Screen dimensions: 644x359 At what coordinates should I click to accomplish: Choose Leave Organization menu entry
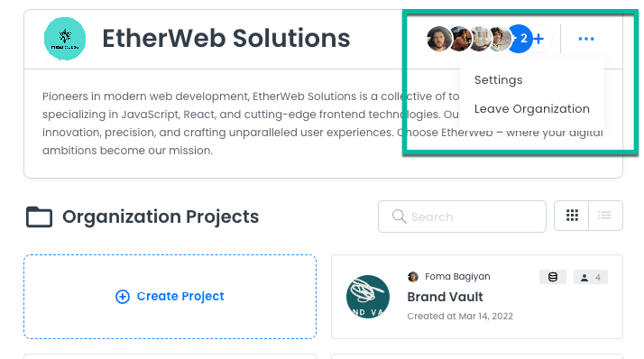[x=532, y=109]
